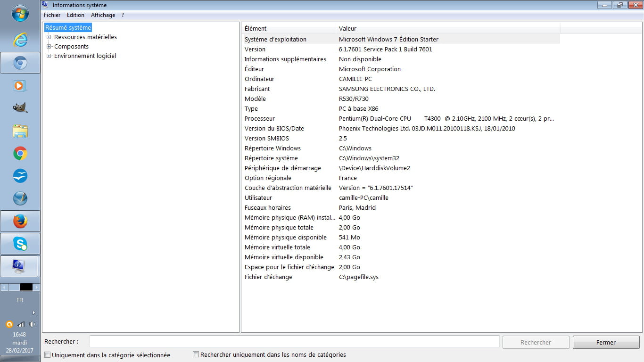Select the Version SMBIOS row label
644x362 pixels.
tap(267, 138)
